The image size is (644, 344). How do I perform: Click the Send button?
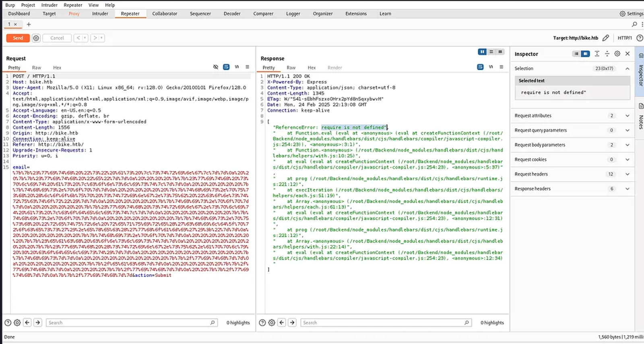click(x=18, y=38)
